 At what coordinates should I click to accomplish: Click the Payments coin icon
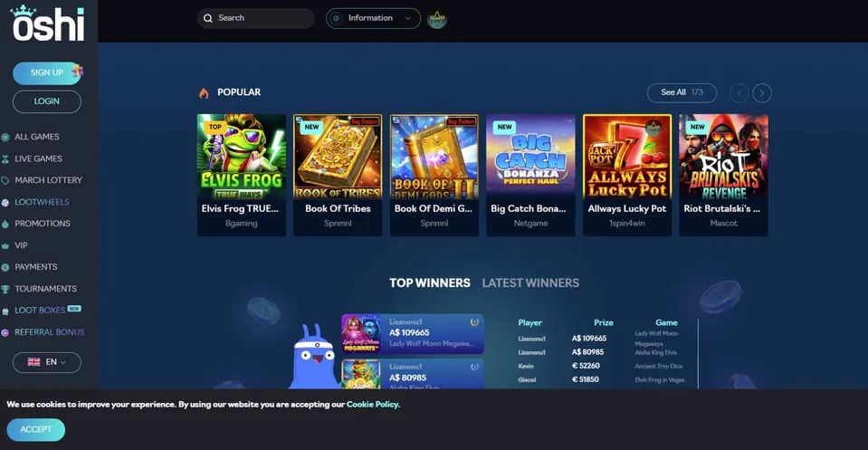pyautogui.click(x=5, y=267)
